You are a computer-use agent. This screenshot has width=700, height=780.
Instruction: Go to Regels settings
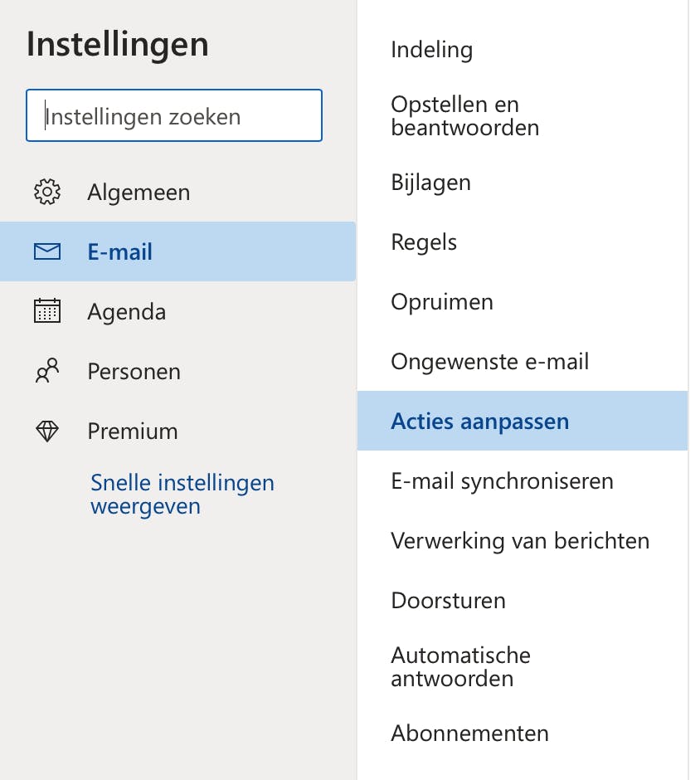424,241
